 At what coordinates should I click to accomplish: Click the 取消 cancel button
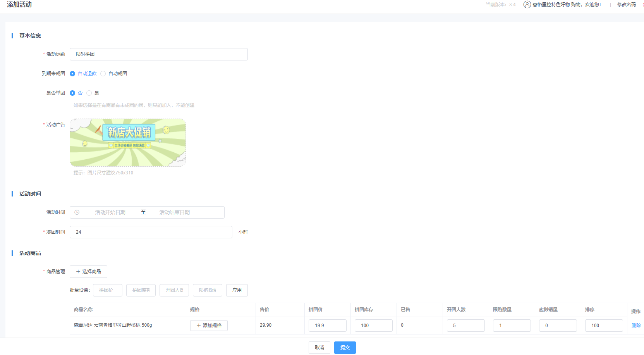319,348
